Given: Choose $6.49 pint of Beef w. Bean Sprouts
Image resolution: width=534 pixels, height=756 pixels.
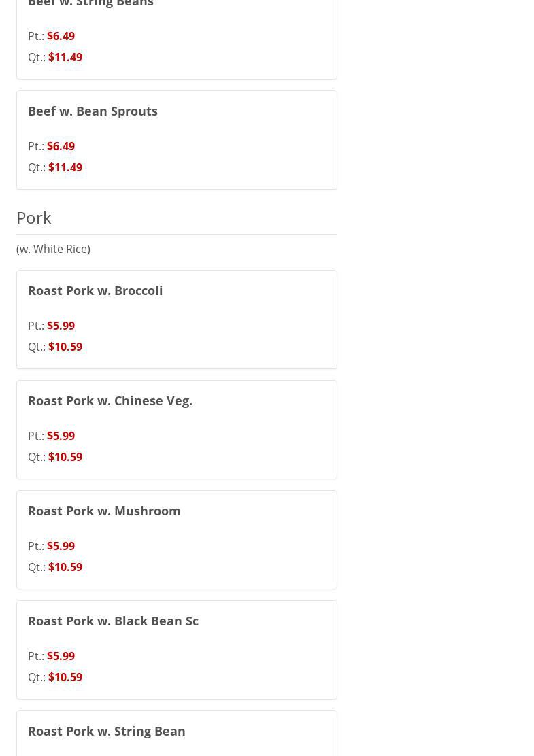Looking at the screenshot, I should pos(61,146).
